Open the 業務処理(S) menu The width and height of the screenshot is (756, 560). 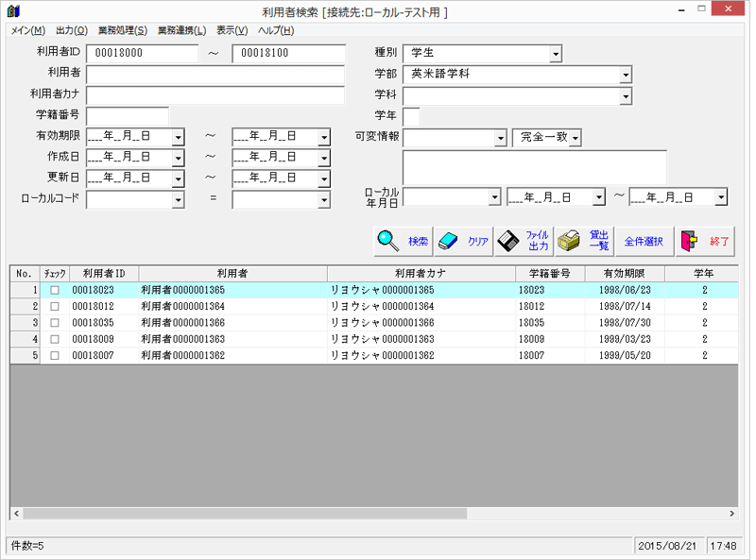coord(123,30)
